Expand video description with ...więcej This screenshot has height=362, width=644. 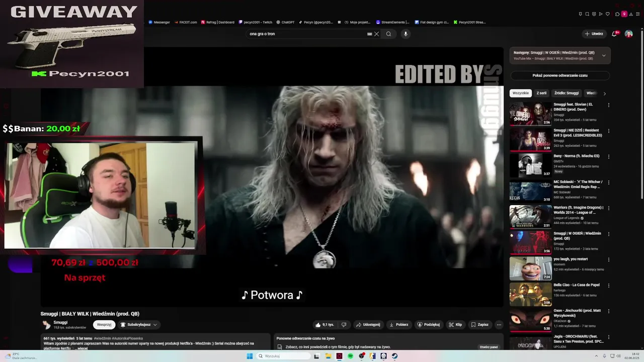click(x=82, y=348)
